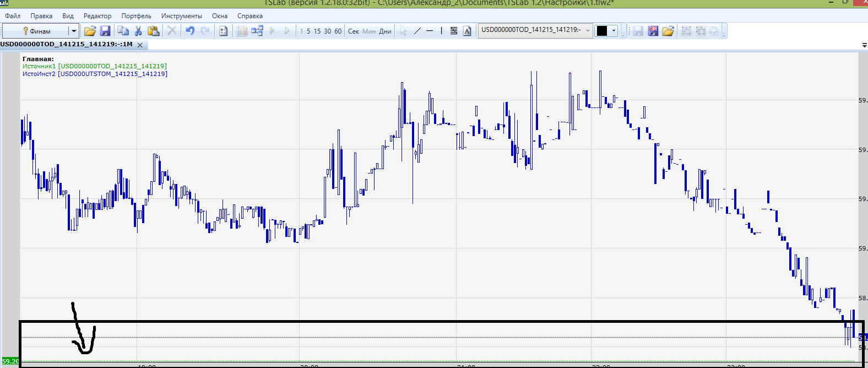Set the chart interval to 15
The width and height of the screenshot is (868, 368).
click(317, 31)
